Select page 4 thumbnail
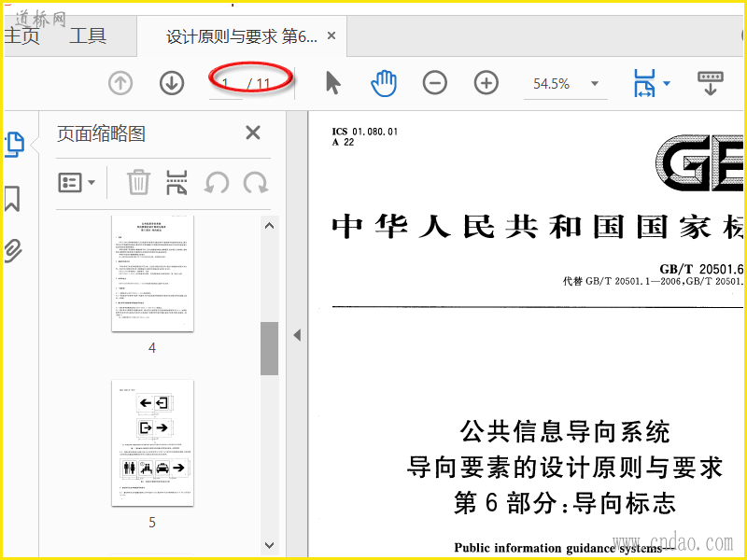 pyautogui.click(x=152, y=273)
